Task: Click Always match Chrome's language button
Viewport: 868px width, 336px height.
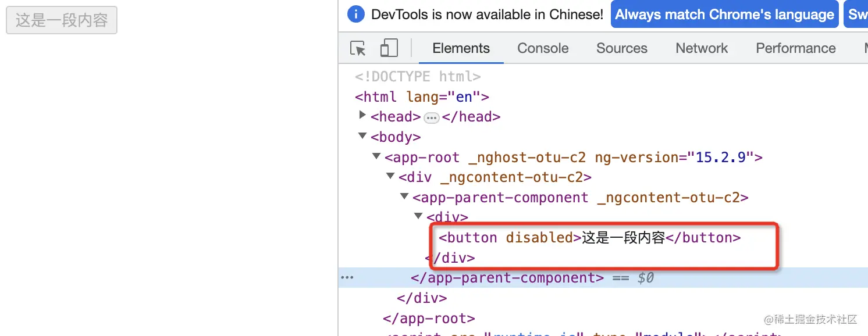Action: click(x=724, y=15)
